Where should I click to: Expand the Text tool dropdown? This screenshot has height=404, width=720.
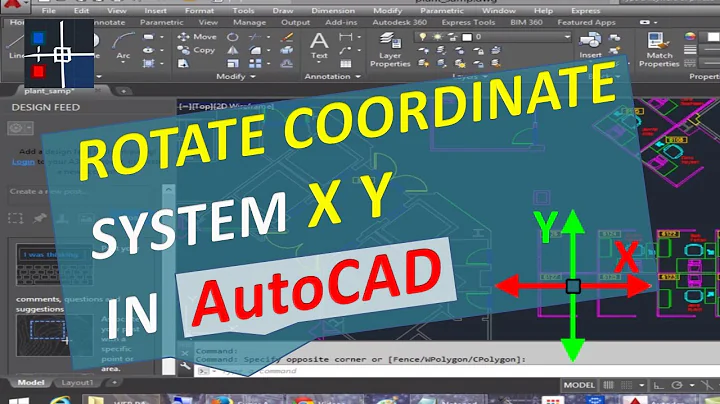[319, 62]
